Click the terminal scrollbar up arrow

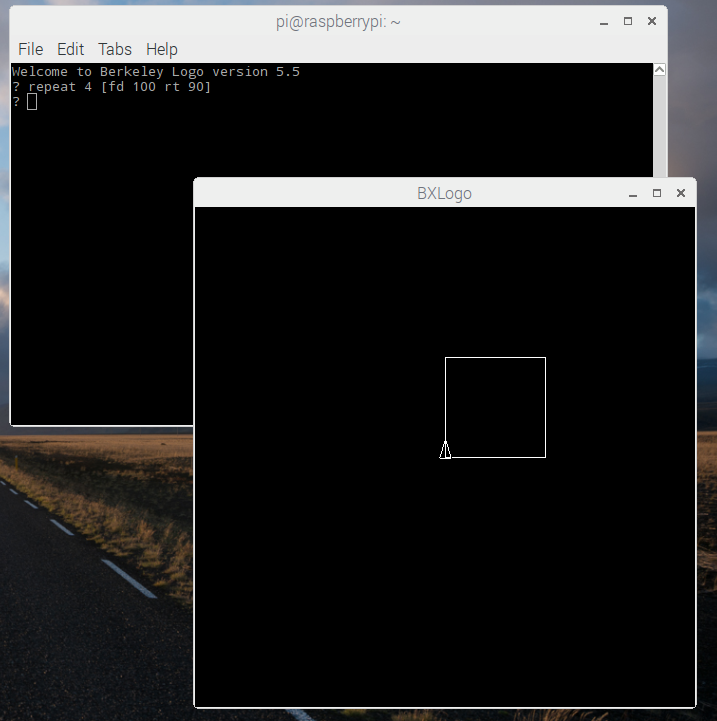659,70
